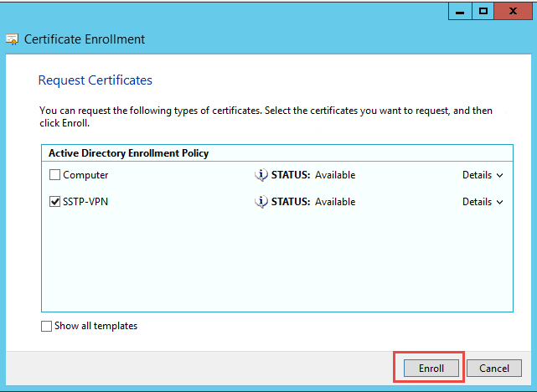Click the info status icon for Computer
The width and height of the screenshot is (537, 392).
pos(261,175)
